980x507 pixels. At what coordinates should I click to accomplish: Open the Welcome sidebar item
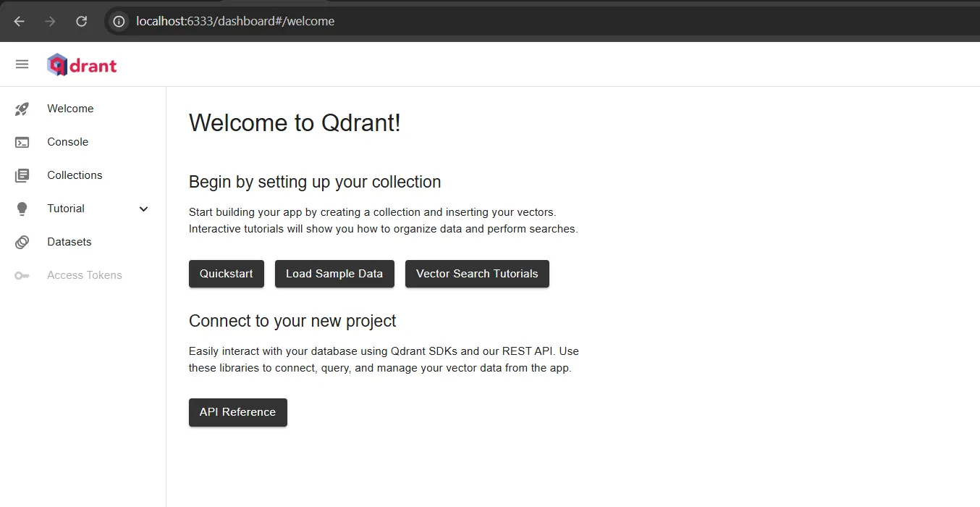point(83,109)
